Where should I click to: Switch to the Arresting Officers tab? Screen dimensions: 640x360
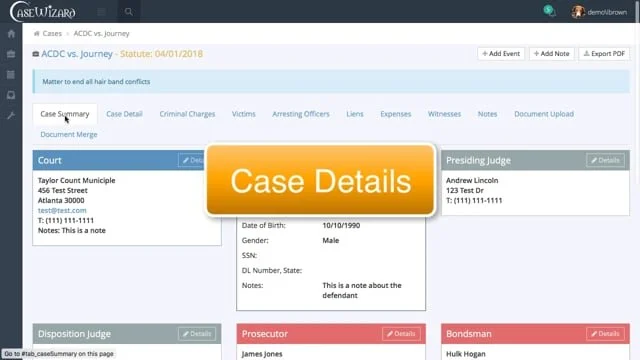pos(301,114)
